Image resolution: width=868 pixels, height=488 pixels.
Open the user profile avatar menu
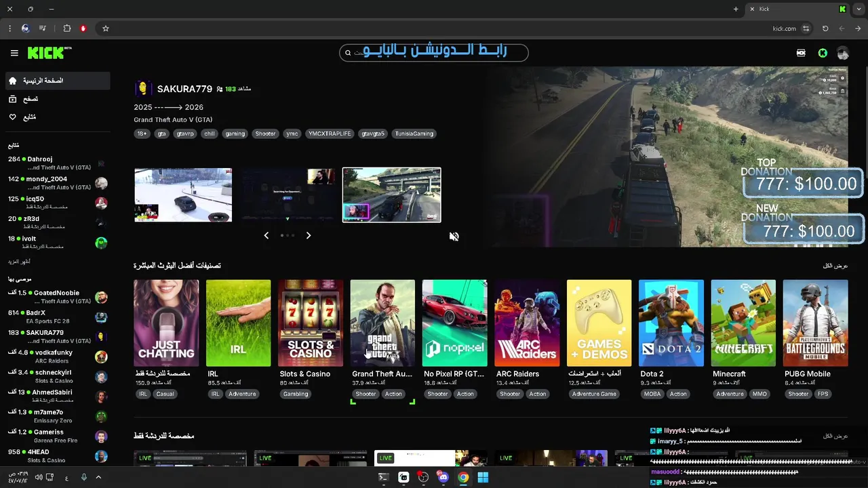tap(843, 53)
